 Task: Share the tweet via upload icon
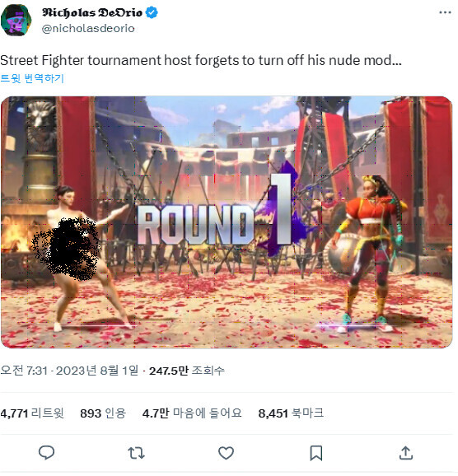click(x=406, y=453)
